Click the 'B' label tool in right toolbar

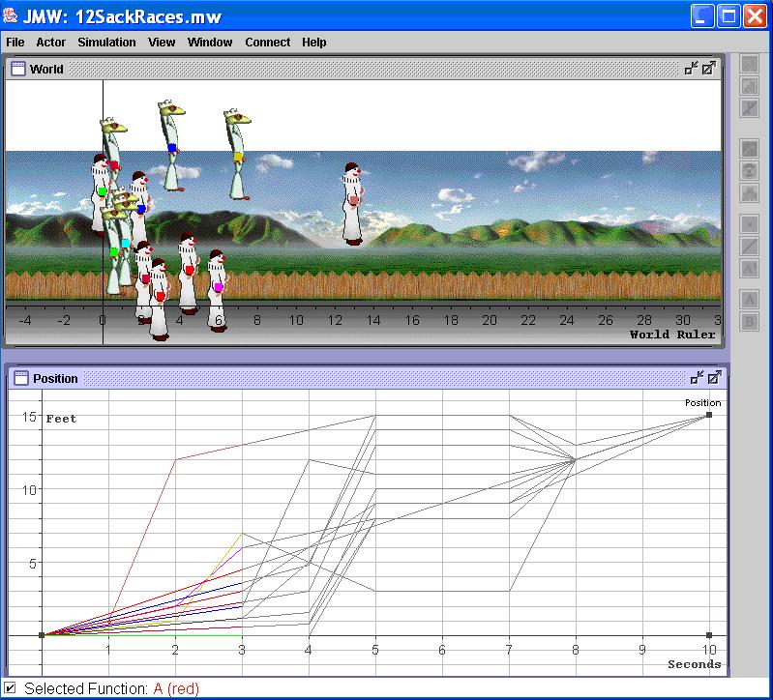[x=750, y=322]
